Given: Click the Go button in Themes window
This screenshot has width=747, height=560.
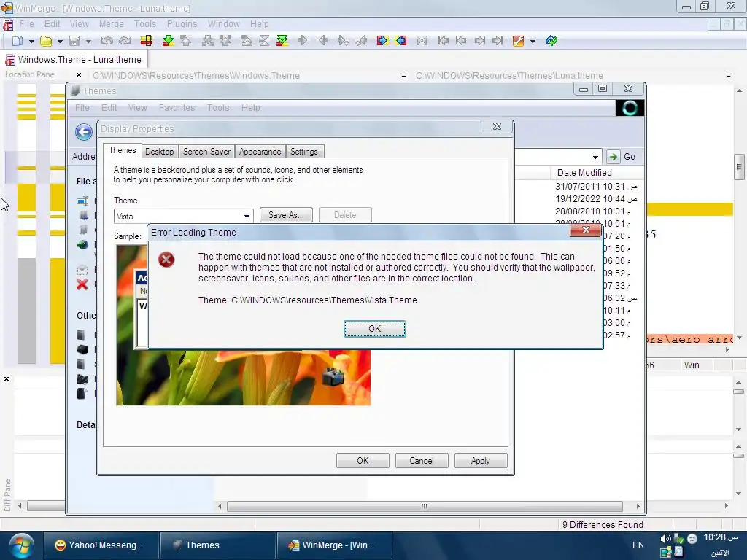Looking at the screenshot, I should [x=623, y=157].
